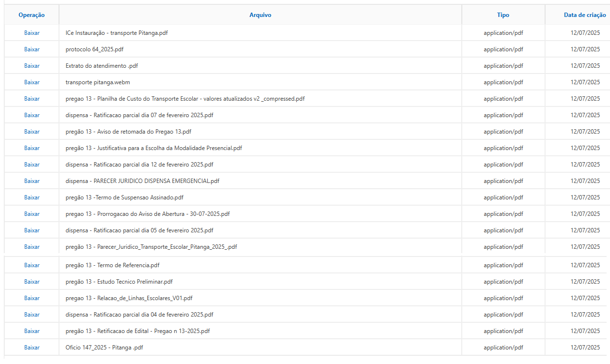Baixar the Ratificacao parcial dia 04 de fevereiro file
This screenshot has width=610, height=364.
[x=32, y=315]
